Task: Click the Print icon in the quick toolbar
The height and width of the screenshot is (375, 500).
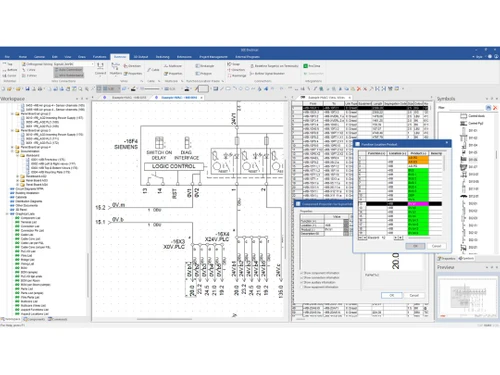Action: pos(40,89)
